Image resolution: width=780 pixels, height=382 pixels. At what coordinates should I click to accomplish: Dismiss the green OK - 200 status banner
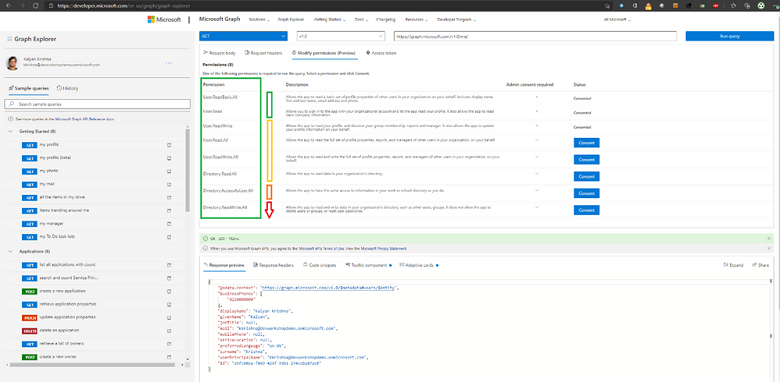pos(769,239)
